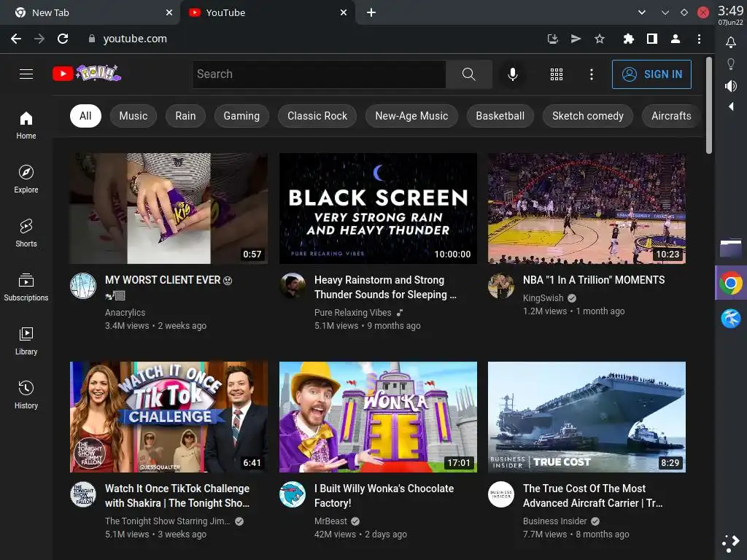This screenshot has height=560, width=747.
Task: Click the SIGN IN button
Action: tap(651, 74)
